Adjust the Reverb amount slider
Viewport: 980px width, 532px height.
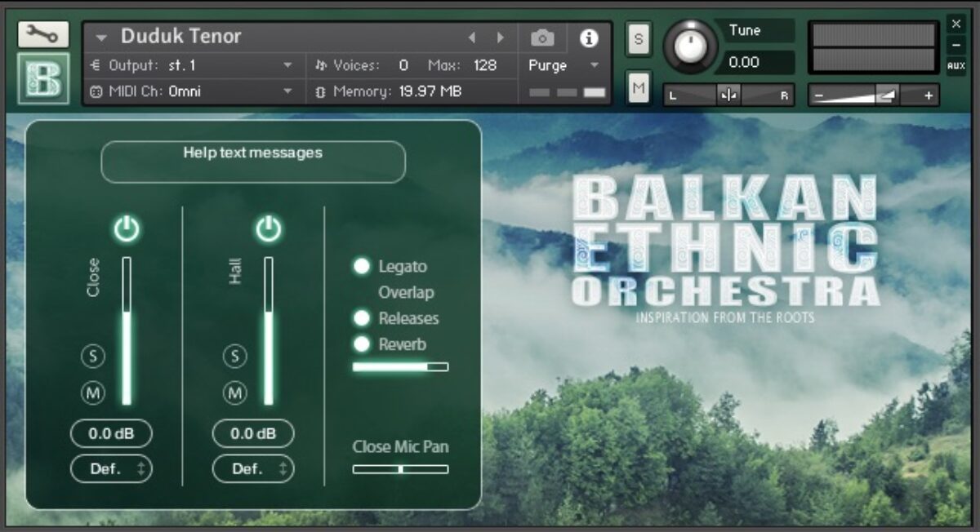pos(400,367)
